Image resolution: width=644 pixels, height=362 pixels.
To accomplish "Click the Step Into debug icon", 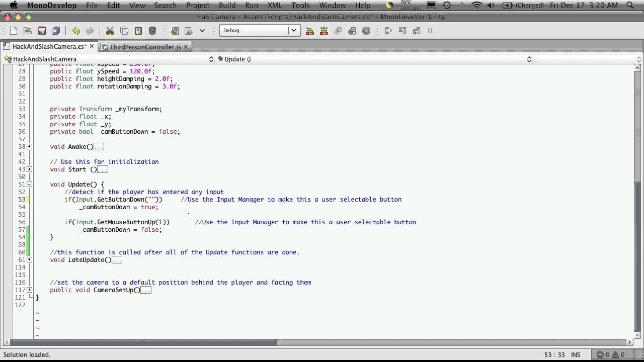I will 402,31.
